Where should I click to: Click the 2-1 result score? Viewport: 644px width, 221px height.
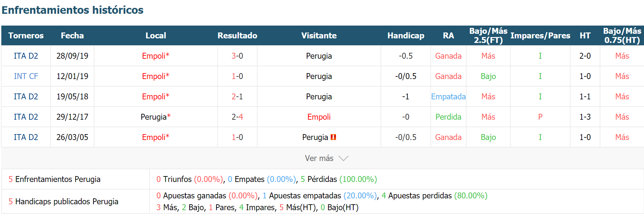237,96
